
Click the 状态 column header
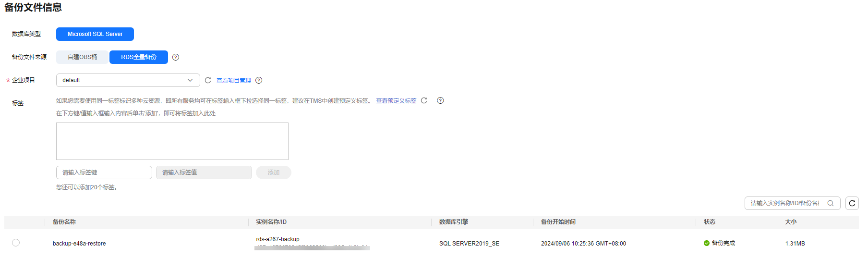click(710, 222)
